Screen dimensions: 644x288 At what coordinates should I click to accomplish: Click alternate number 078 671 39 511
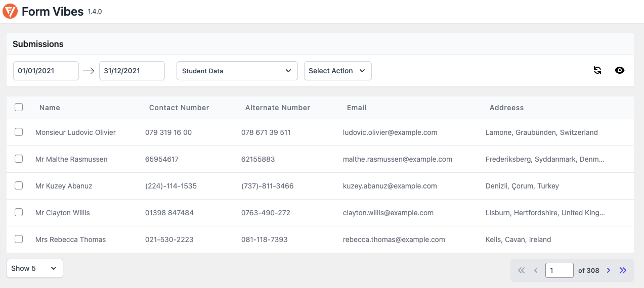[266, 132]
